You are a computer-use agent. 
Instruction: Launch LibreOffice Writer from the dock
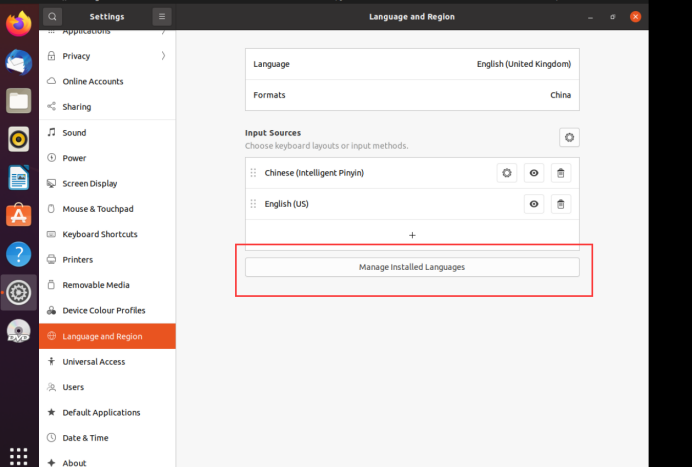coord(19,177)
